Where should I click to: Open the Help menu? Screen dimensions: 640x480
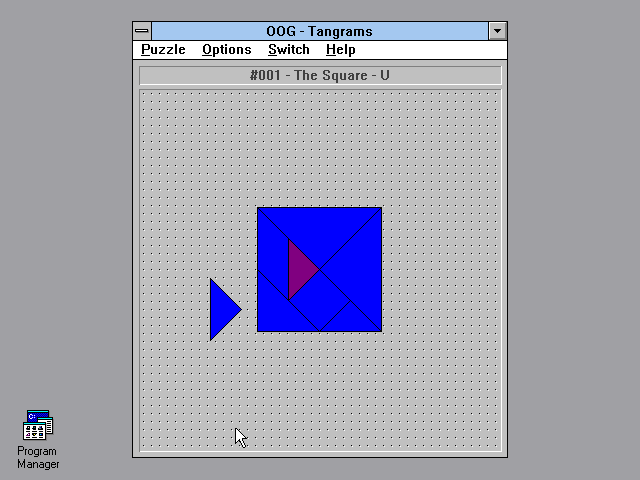pyautogui.click(x=340, y=50)
